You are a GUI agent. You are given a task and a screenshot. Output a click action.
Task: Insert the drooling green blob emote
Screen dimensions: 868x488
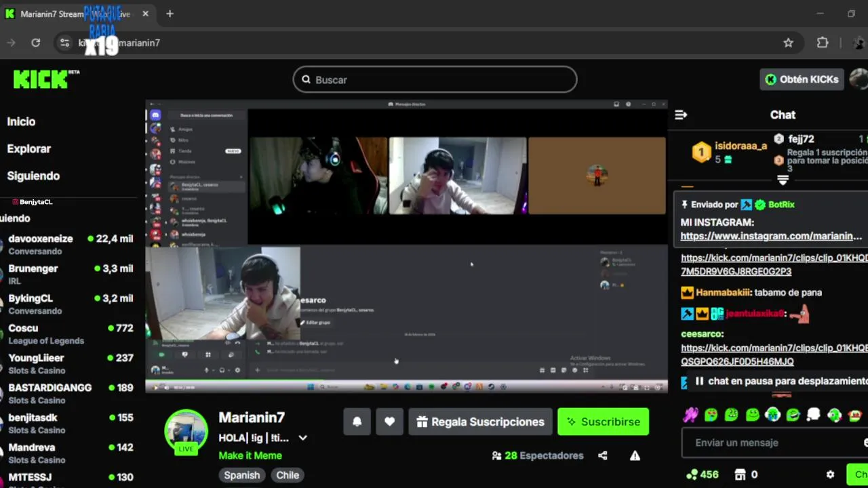711,415
